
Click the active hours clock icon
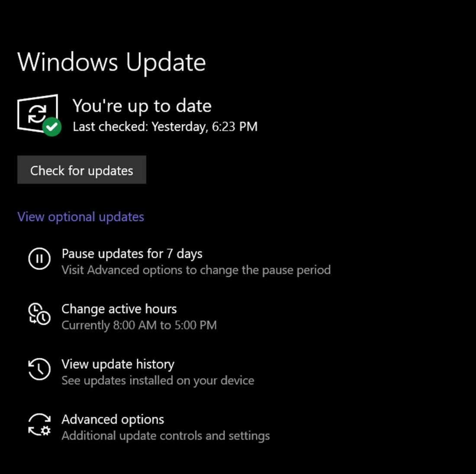point(39,314)
